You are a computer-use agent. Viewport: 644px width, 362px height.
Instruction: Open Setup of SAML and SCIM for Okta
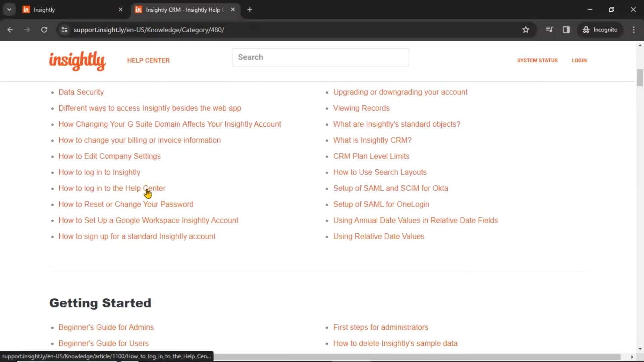[390, 188]
